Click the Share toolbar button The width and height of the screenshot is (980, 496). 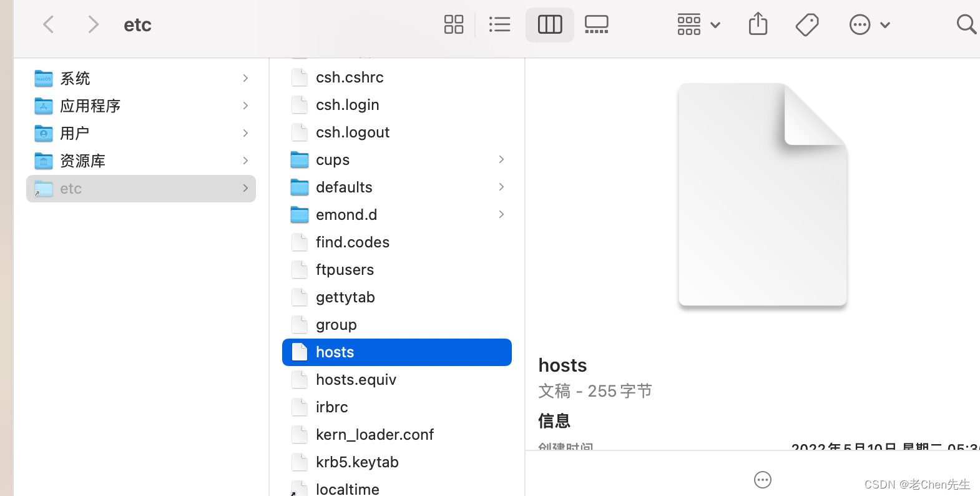coord(758,24)
